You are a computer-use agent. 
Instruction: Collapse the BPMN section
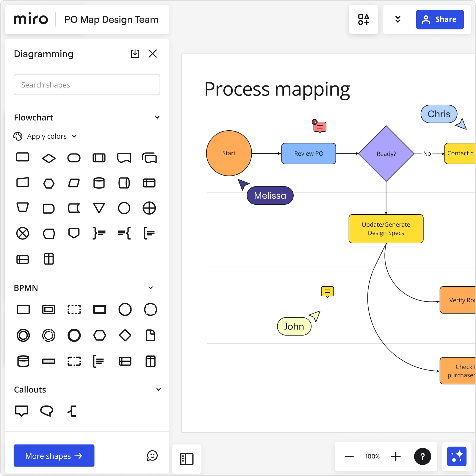tap(151, 288)
